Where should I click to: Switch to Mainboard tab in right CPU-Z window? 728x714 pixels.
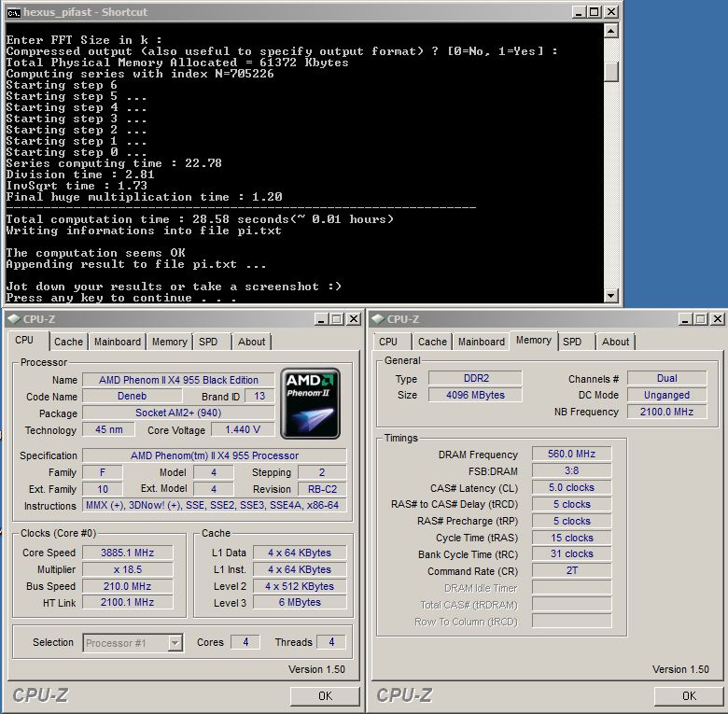pyautogui.click(x=482, y=342)
